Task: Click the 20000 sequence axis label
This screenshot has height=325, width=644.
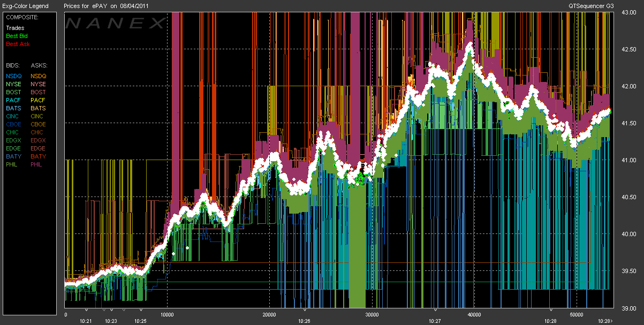Action: coord(269,315)
